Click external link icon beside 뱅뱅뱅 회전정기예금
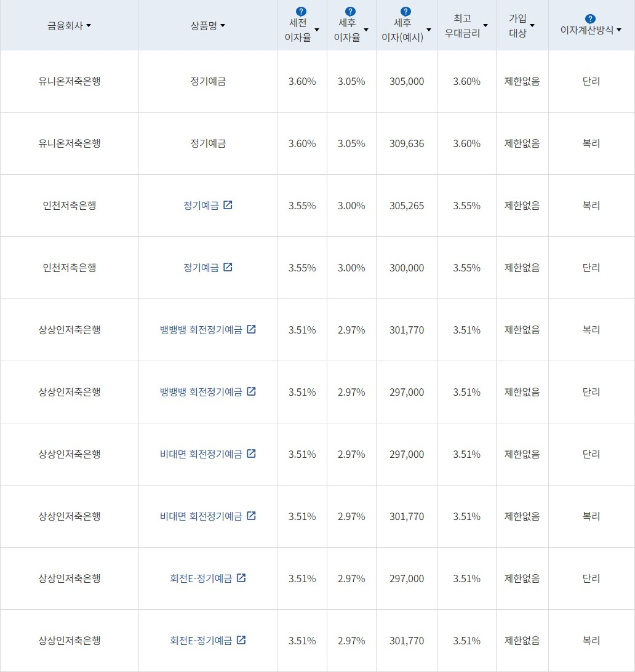This screenshot has width=635, height=672. pyautogui.click(x=251, y=329)
